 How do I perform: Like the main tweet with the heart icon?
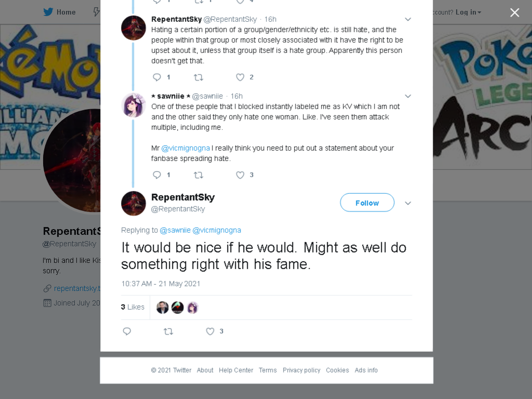point(210,331)
